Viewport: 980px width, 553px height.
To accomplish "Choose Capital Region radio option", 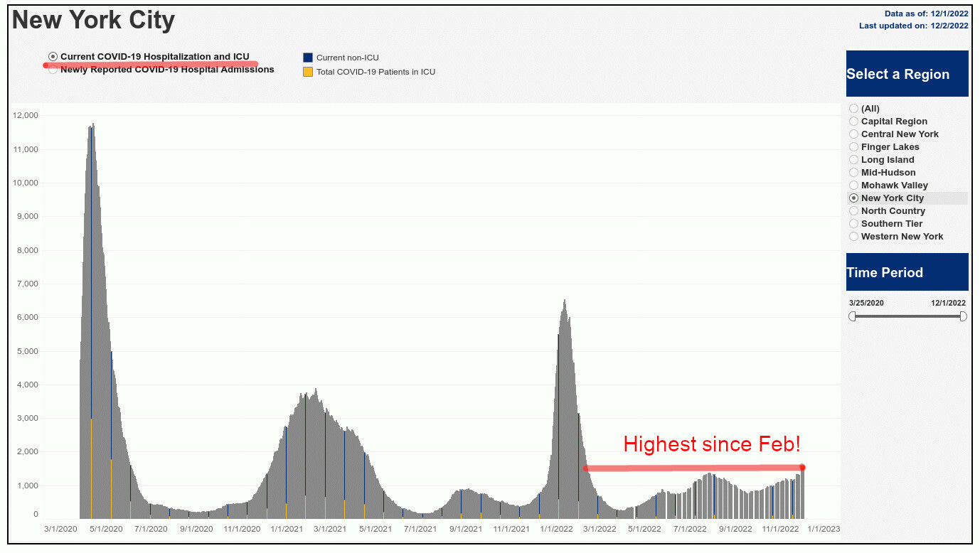I will click(x=853, y=122).
